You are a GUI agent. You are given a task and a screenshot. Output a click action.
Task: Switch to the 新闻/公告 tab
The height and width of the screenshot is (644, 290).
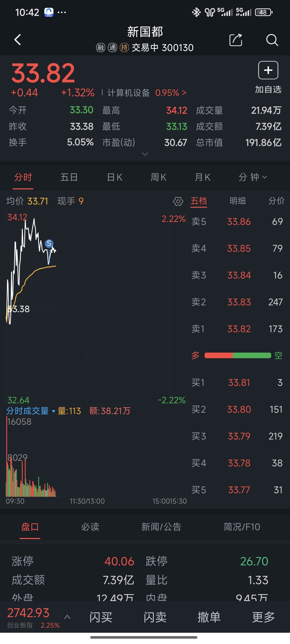(161, 527)
